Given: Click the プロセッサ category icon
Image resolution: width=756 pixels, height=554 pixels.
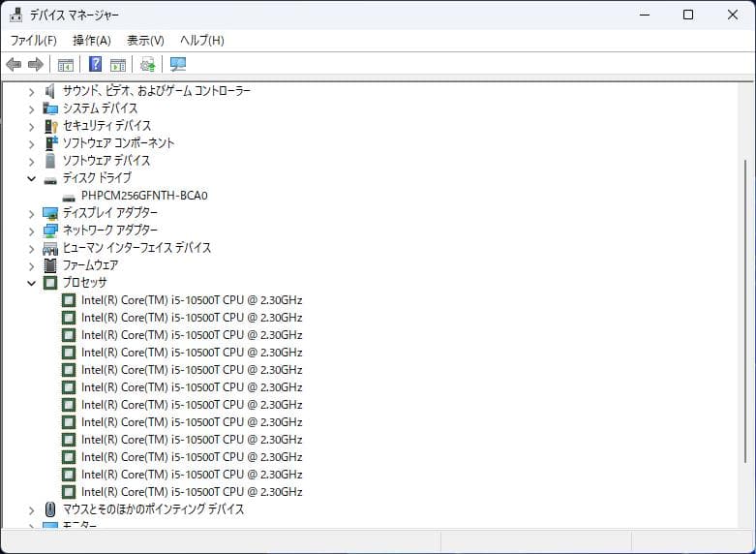Looking at the screenshot, I should point(50,283).
